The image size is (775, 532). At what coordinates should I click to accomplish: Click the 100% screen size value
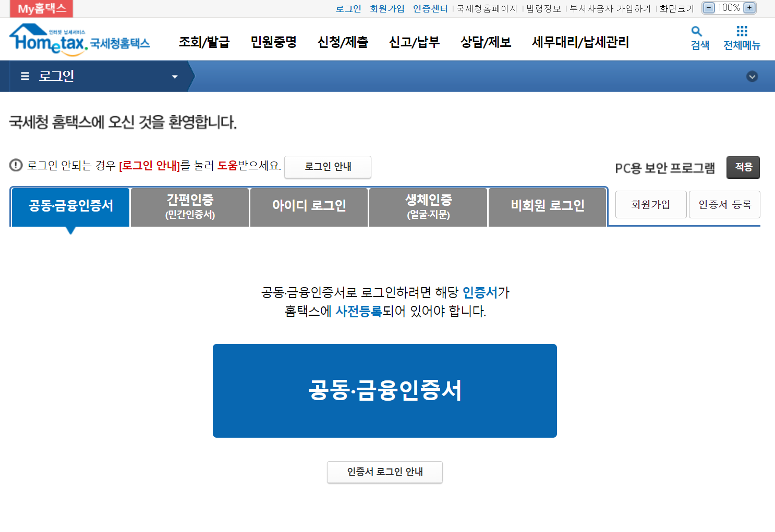tap(729, 8)
